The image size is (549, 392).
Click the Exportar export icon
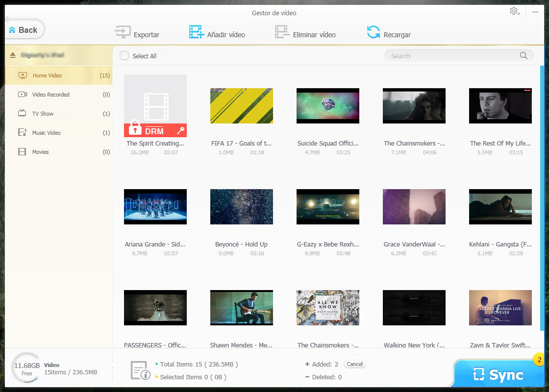tap(123, 32)
